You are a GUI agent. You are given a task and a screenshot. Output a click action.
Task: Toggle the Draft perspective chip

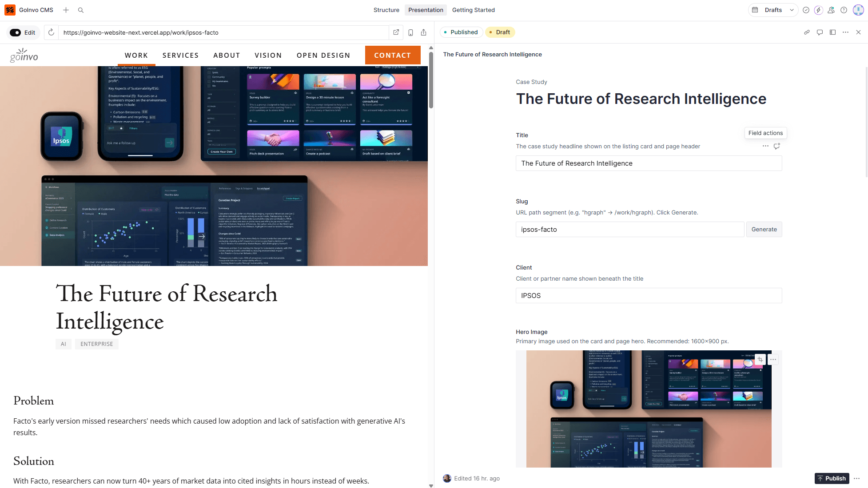pos(500,32)
